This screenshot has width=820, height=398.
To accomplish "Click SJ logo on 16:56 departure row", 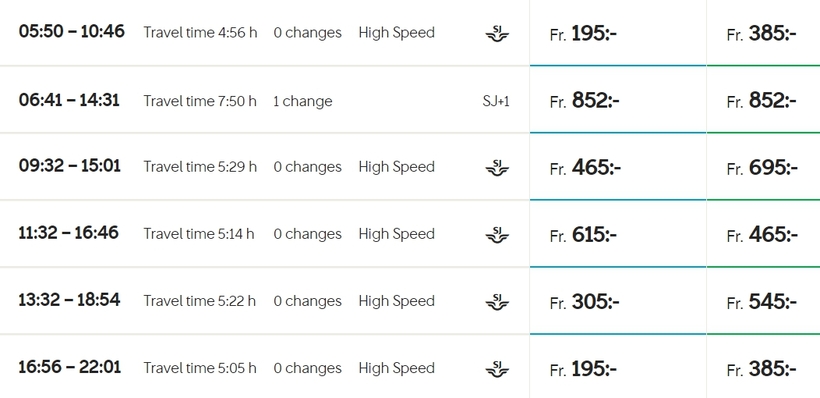I will point(497,369).
